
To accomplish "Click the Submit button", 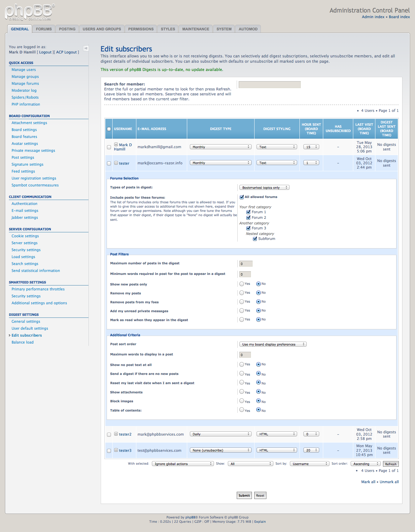I will (244, 495).
